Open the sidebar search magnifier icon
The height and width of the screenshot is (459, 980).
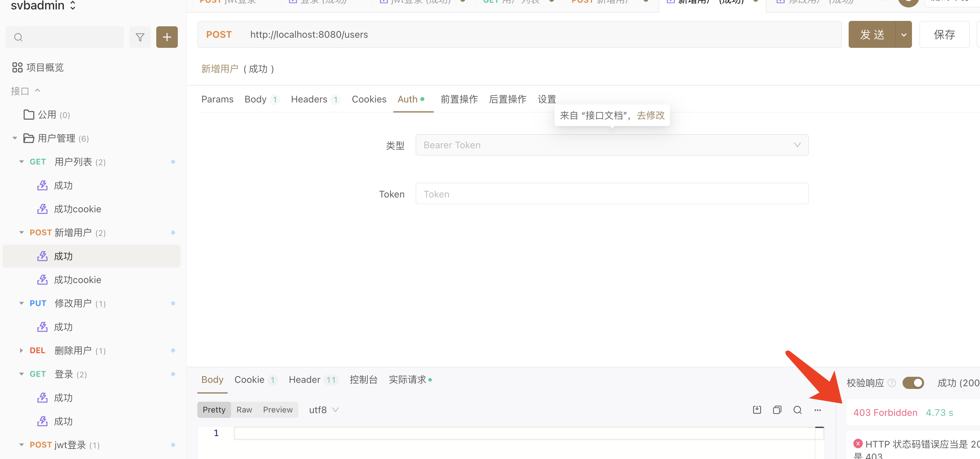click(x=18, y=37)
